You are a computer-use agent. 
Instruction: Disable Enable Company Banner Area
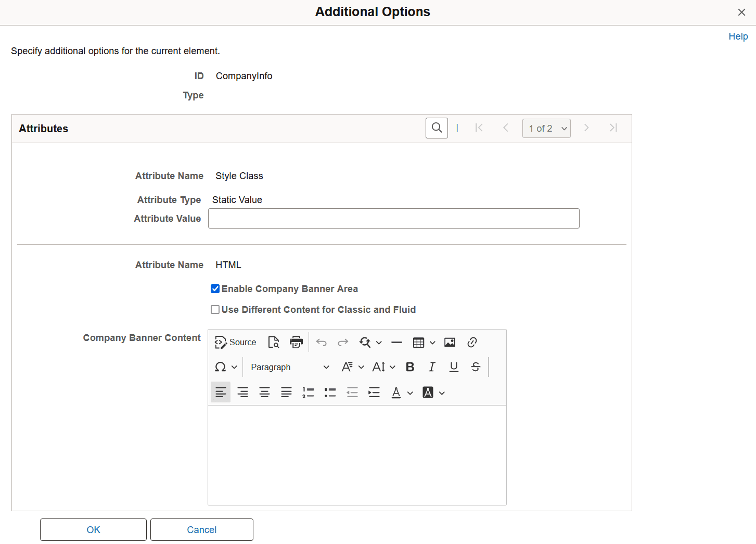[215, 288]
